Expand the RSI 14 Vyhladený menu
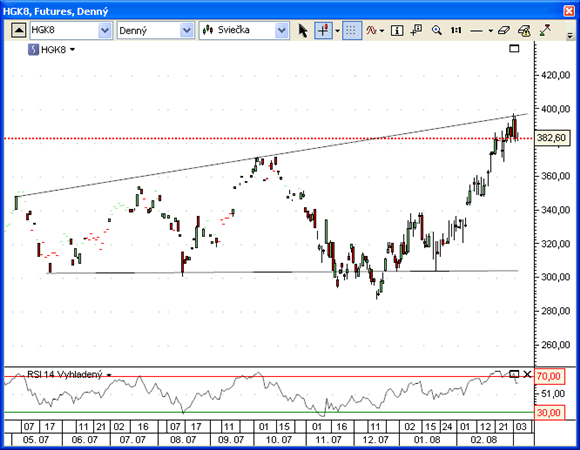The width and height of the screenshot is (580, 450). pyautogui.click(x=109, y=375)
